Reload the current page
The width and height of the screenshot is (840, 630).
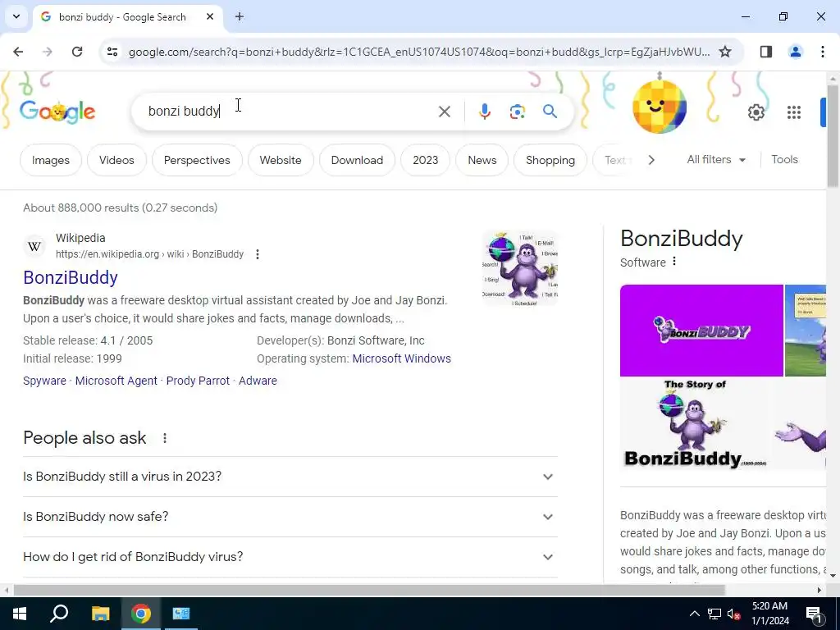click(x=77, y=52)
